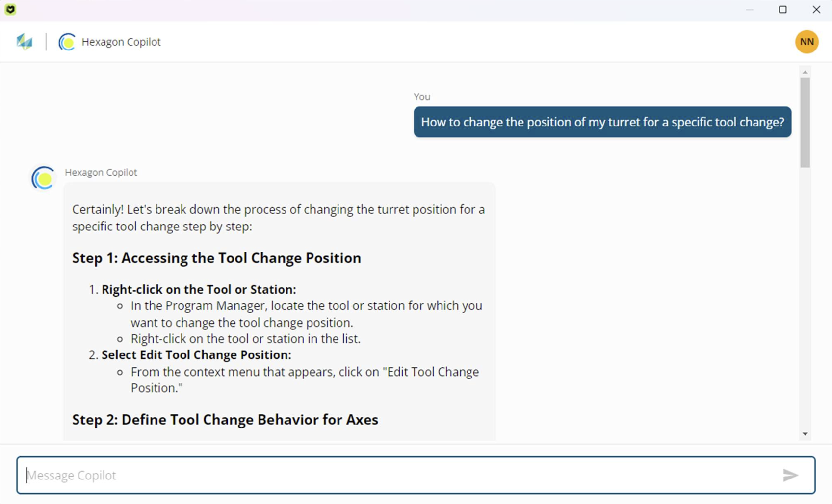832x504 pixels.
Task: Close the Hexagon Copilot window
Action: [x=816, y=9]
